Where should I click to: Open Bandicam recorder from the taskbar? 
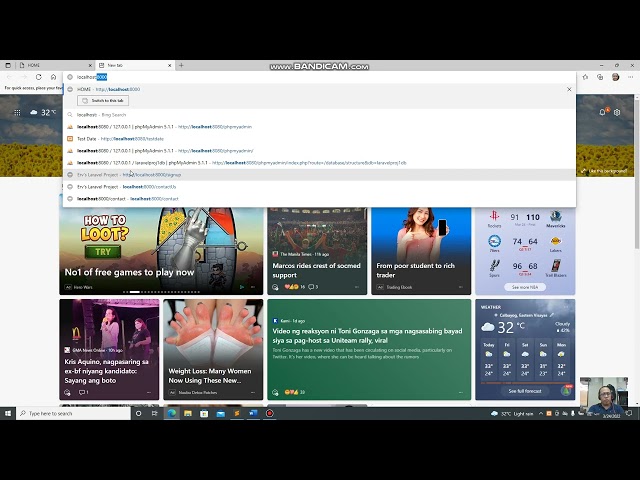pyautogui.click(x=269, y=413)
